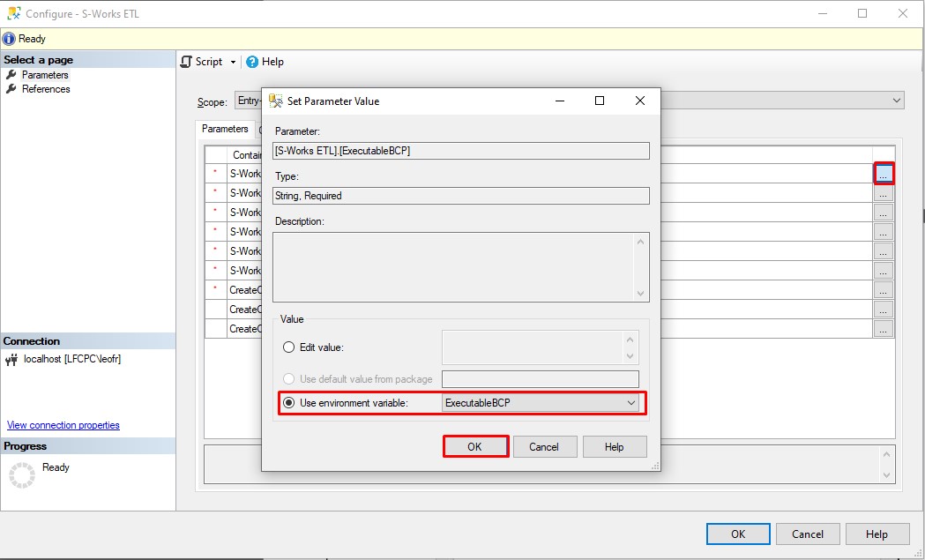The image size is (925, 560).
Task: Click the first S-Work row in parameter grid
Action: click(x=244, y=174)
